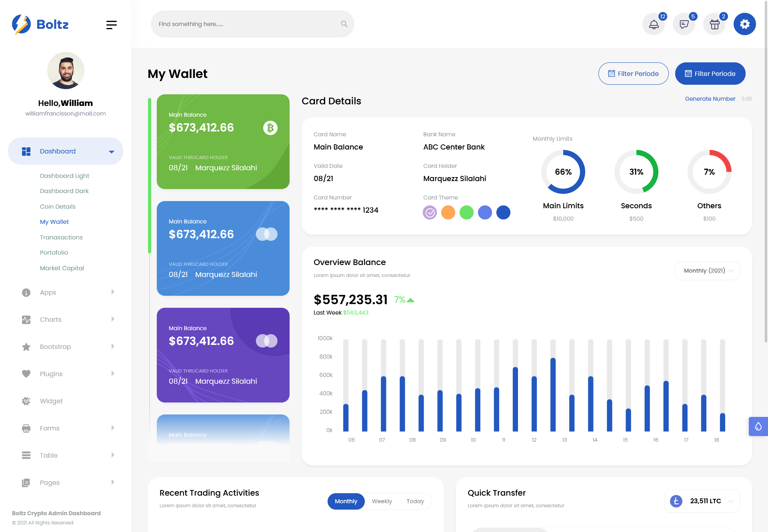768x532 pixels.
Task: Select the Weekly period toggle
Action: tap(382, 501)
